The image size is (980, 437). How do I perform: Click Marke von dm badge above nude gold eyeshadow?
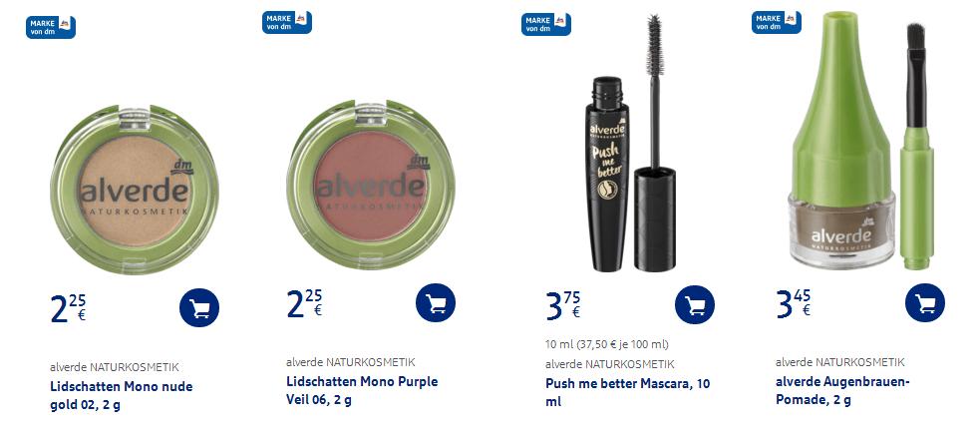[51, 27]
